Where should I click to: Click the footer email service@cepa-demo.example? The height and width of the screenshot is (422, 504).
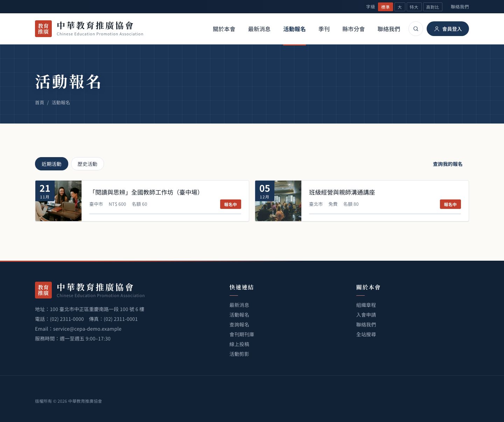pyautogui.click(x=87, y=329)
